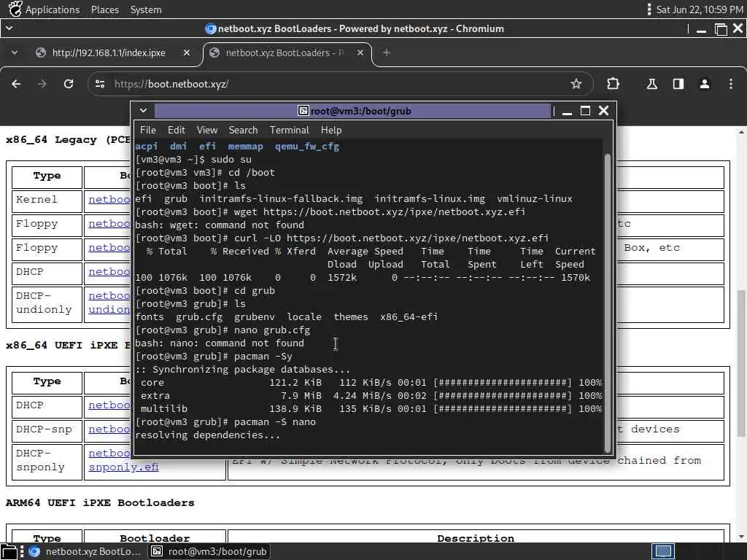Toggle Chromium side panel icon
This screenshot has height=560, width=747.
(678, 84)
